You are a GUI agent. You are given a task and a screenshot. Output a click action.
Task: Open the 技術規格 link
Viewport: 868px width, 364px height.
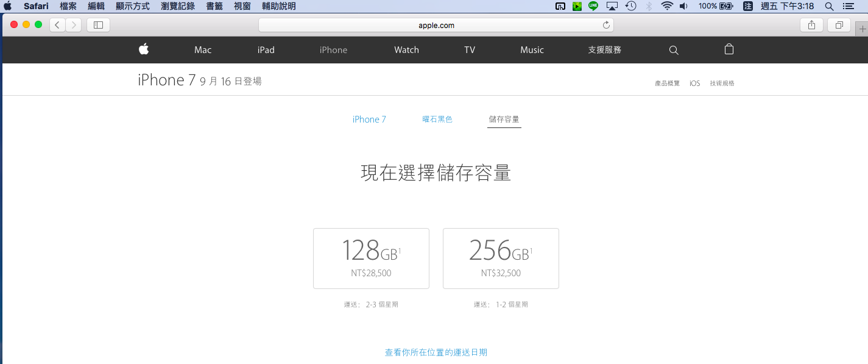(722, 84)
